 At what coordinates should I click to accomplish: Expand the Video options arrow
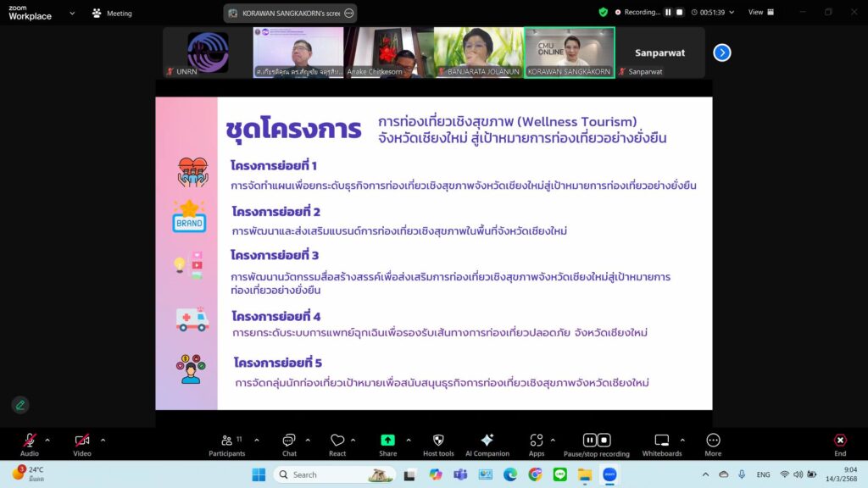(103, 440)
